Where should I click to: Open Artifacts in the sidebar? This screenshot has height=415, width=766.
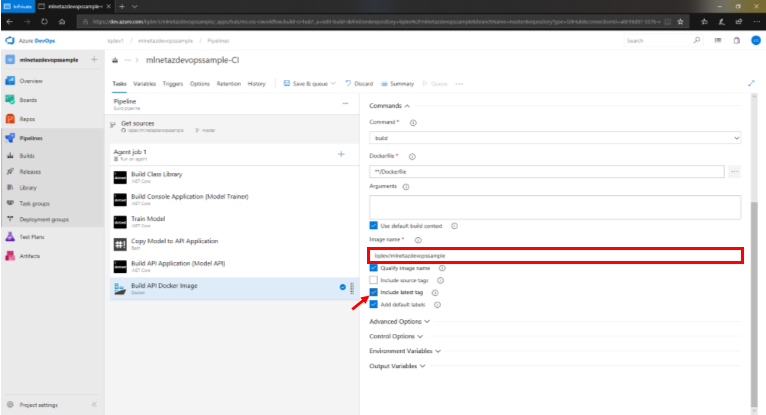click(x=31, y=256)
